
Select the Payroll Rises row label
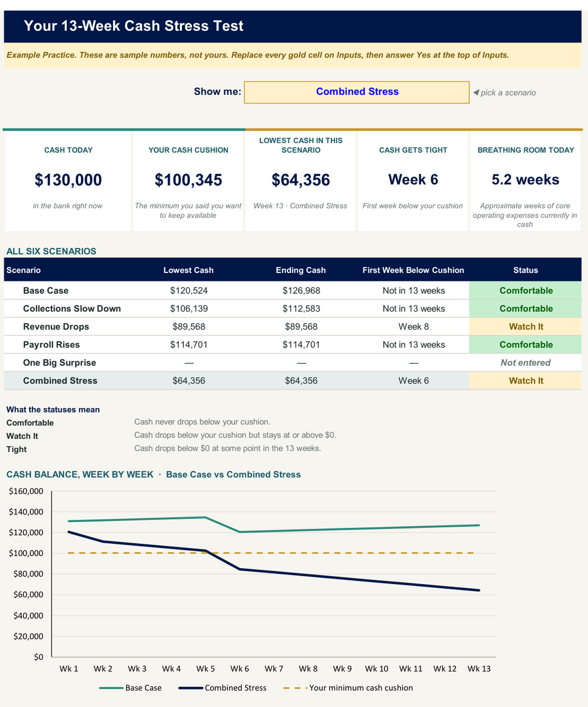click(x=51, y=345)
